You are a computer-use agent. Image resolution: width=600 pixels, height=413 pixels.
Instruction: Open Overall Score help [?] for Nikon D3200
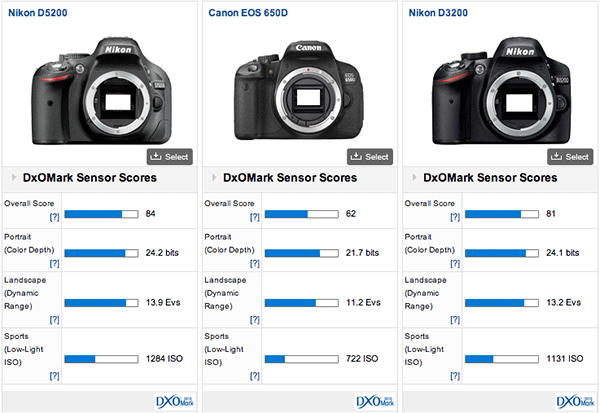pyautogui.click(x=455, y=217)
